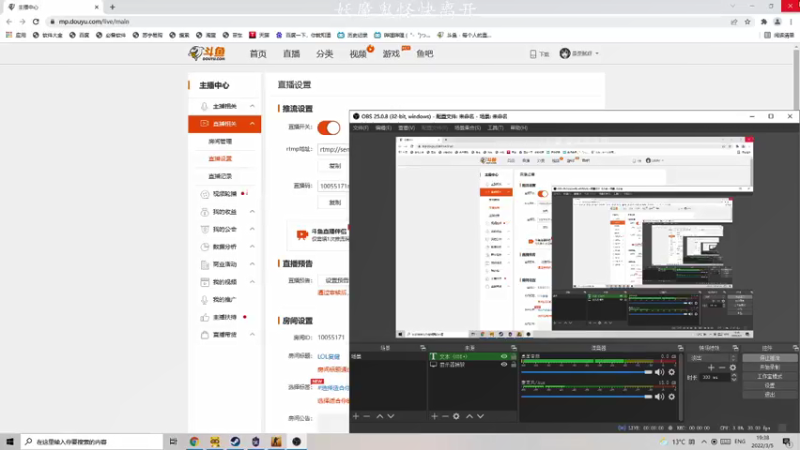The height and width of the screenshot is (450, 800).
Task: Open user account dropdown in Douyu header
Action: (579, 53)
